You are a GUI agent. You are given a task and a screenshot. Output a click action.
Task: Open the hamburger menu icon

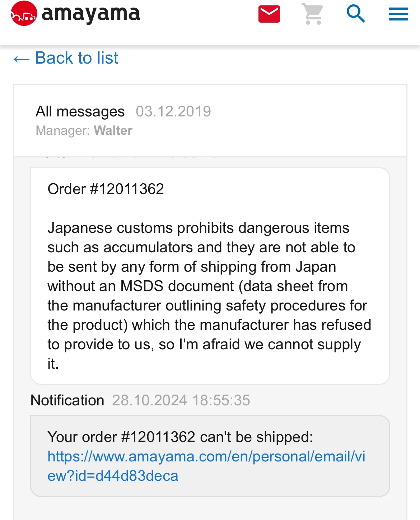[x=398, y=14]
